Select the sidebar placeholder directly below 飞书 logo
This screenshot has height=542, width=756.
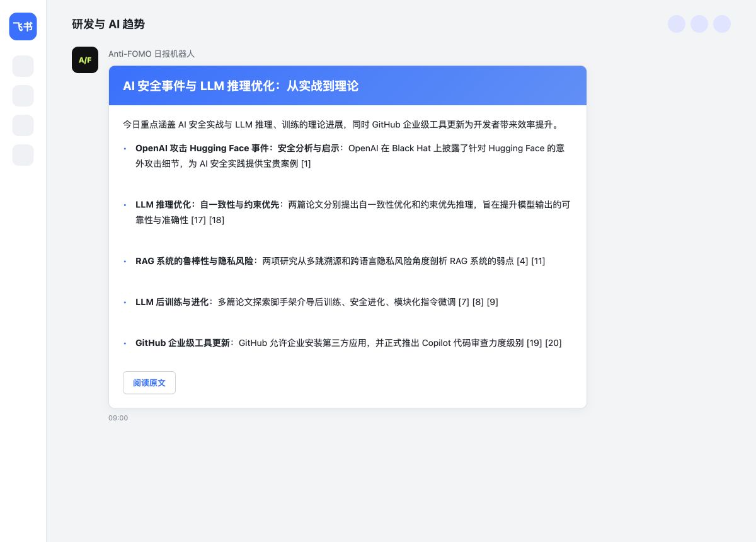tap(23, 66)
